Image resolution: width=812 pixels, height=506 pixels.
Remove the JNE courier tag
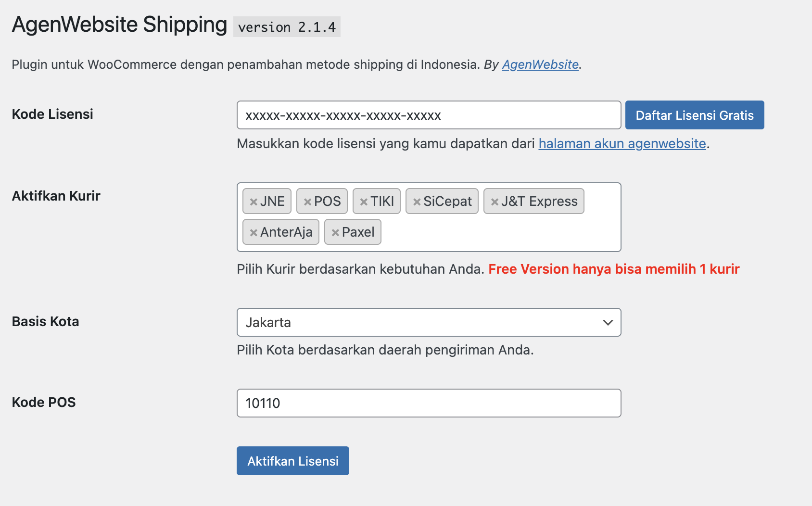point(254,202)
